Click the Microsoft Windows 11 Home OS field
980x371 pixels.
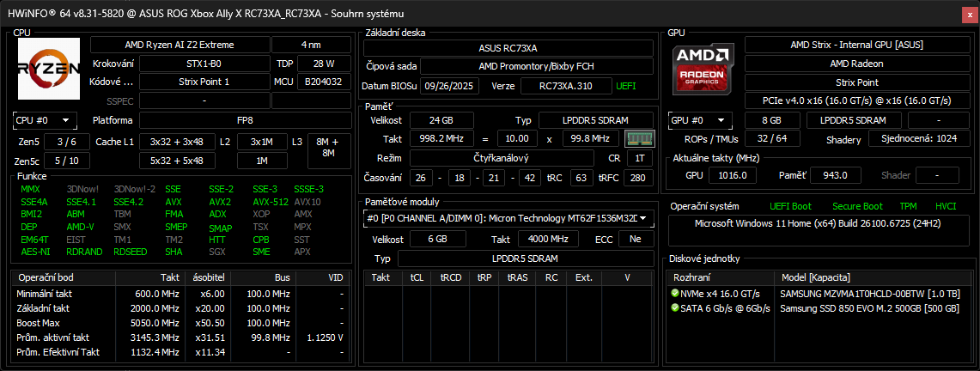point(816,223)
